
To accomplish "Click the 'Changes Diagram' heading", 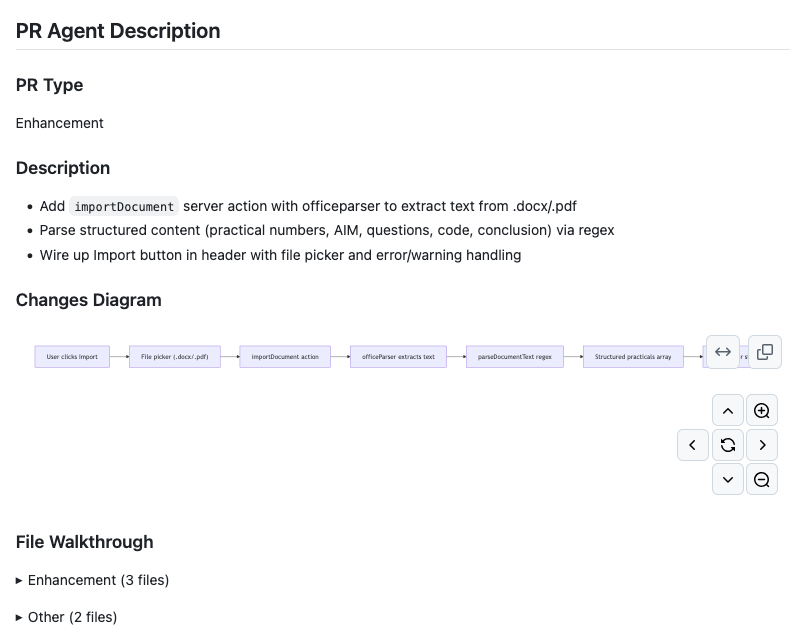I will click(x=88, y=300).
